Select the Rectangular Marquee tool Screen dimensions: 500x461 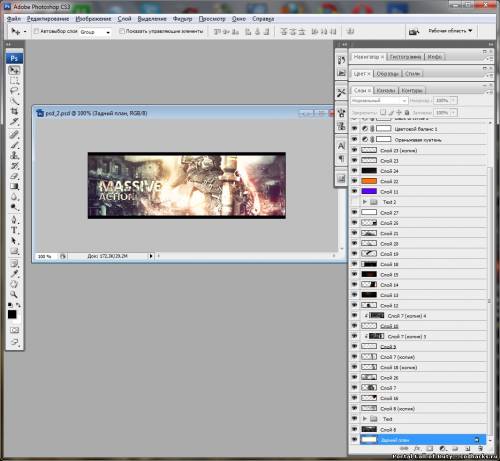click(14, 81)
